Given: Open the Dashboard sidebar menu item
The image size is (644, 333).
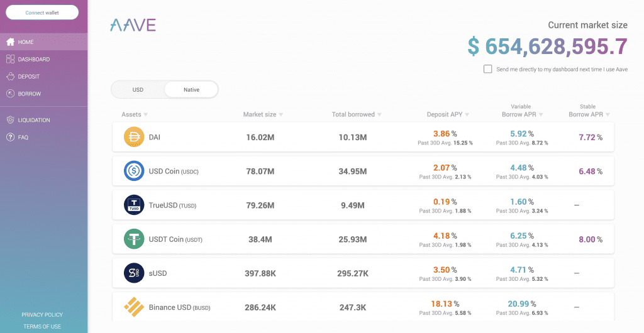Looking at the screenshot, I should [33, 60].
